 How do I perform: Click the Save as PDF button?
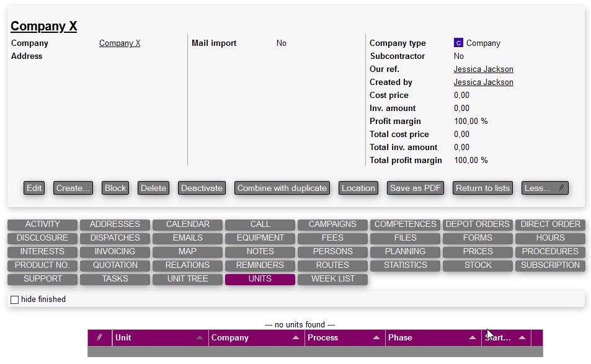pyautogui.click(x=415, y=189)
